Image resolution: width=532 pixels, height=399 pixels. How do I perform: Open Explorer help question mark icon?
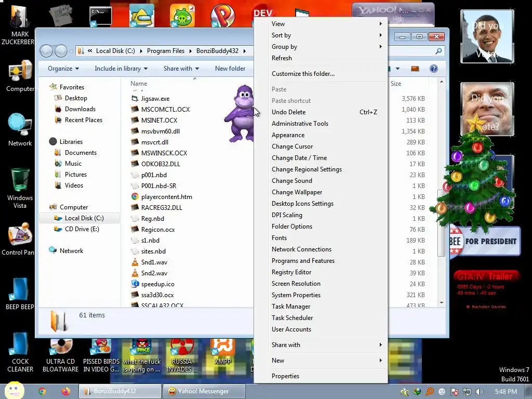434,69
